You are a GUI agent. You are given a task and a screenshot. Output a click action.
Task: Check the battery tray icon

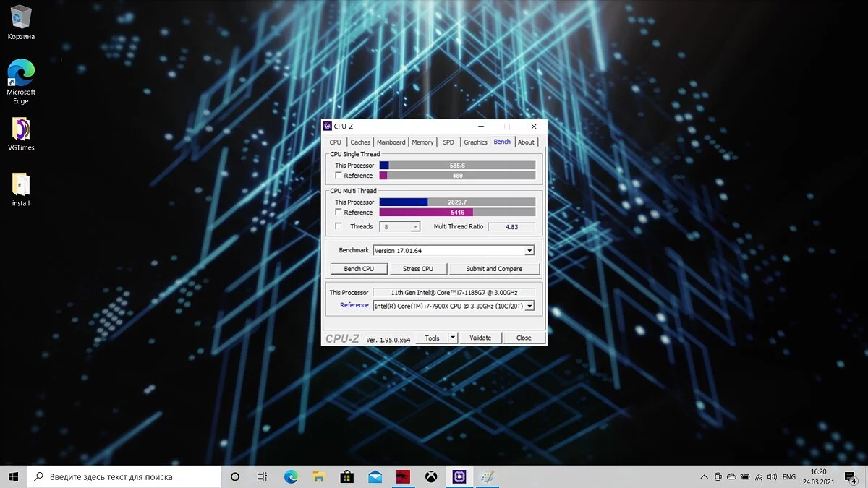(744, 477)
